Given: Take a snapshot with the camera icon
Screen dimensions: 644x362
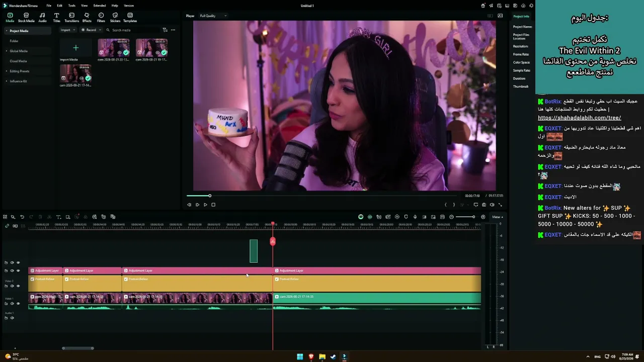Looking at the screenshot, I should (x=484, y=205).
